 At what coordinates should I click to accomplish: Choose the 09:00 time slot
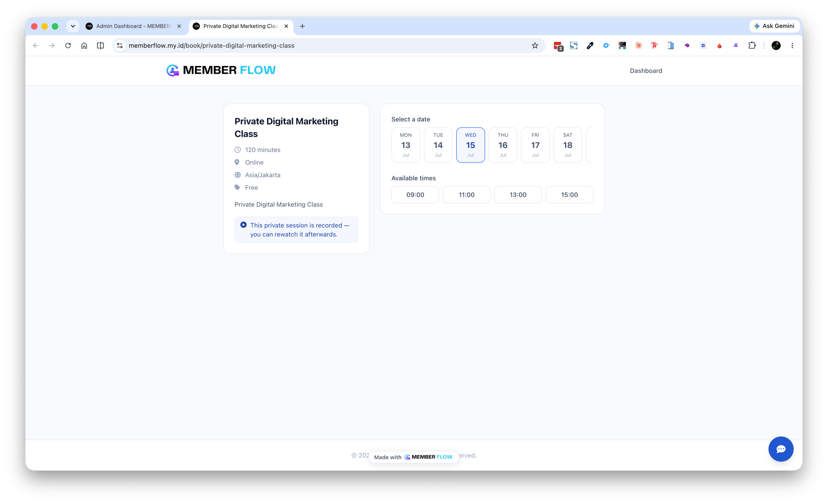[x=415, y=195]
